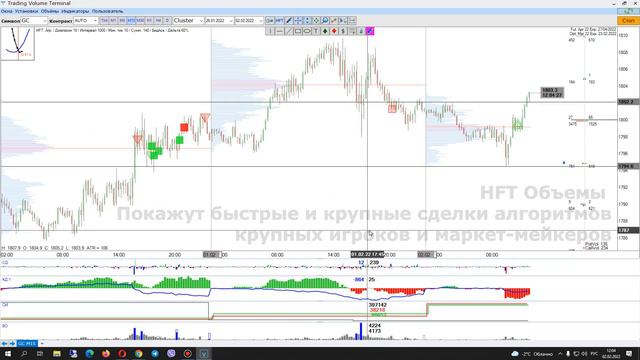This screenshot has width=640, height=360.
Task: Toggle the crosshair cursor tool
Action: pyautogui.click(x=298, y=20)
